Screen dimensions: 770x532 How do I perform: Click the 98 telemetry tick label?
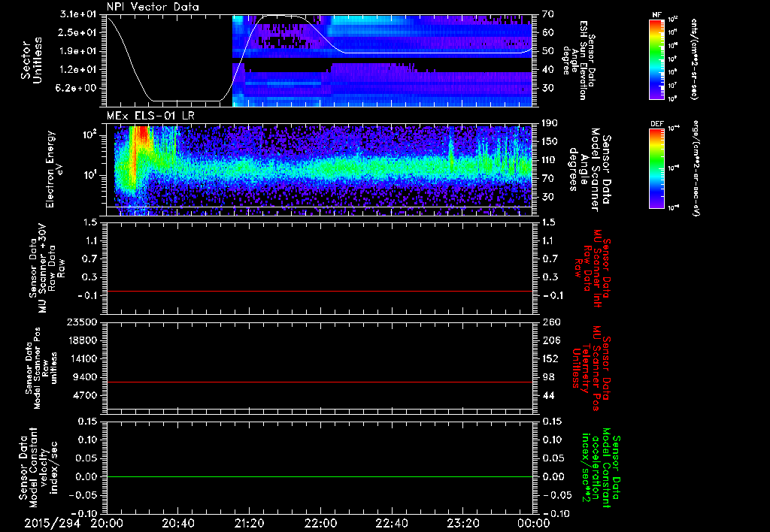[548, 377]
